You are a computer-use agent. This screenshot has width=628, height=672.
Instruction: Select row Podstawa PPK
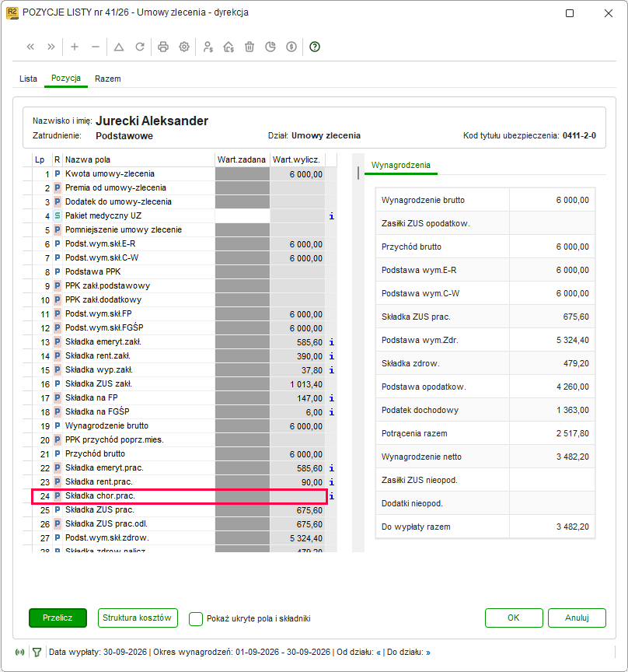pyautogui.click(x=179, y=272)
